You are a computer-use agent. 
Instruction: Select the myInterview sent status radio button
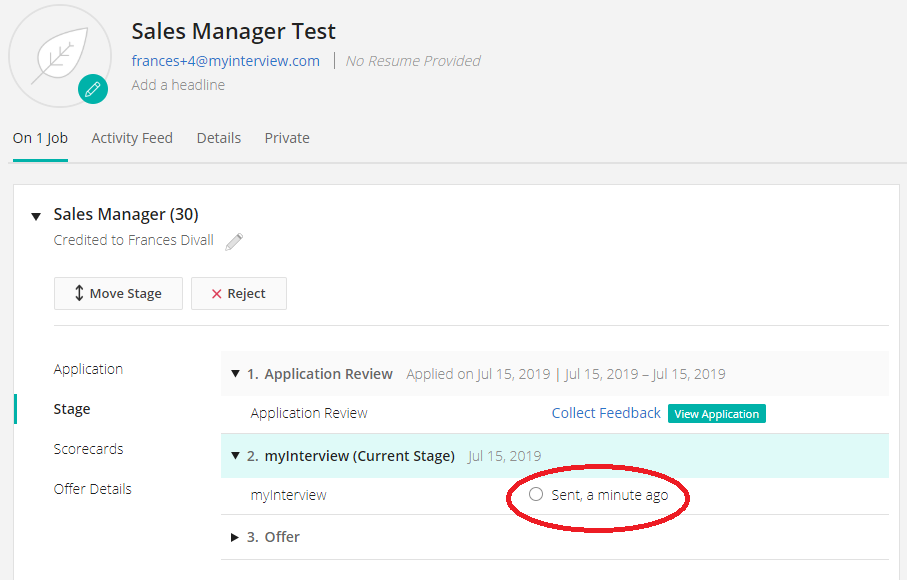tap(536, 494)
